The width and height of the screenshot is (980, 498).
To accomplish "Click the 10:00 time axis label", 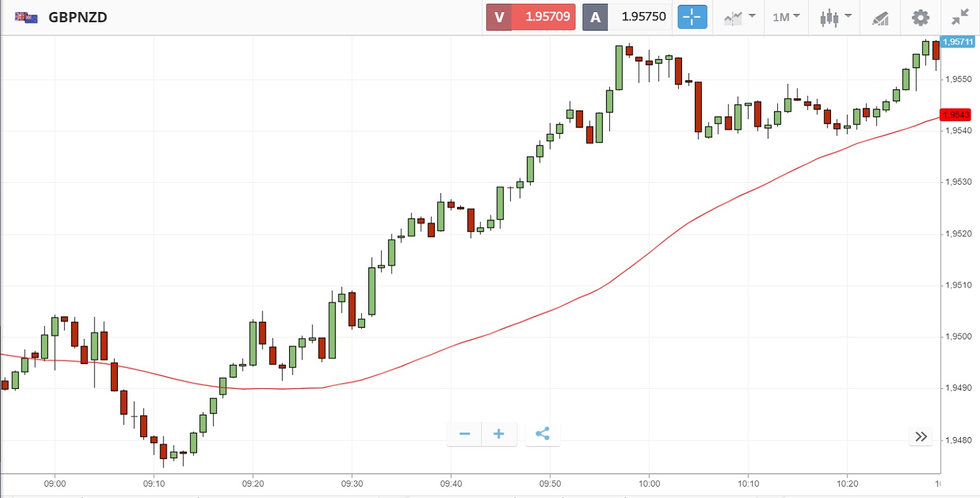I will tap(649, 483).
